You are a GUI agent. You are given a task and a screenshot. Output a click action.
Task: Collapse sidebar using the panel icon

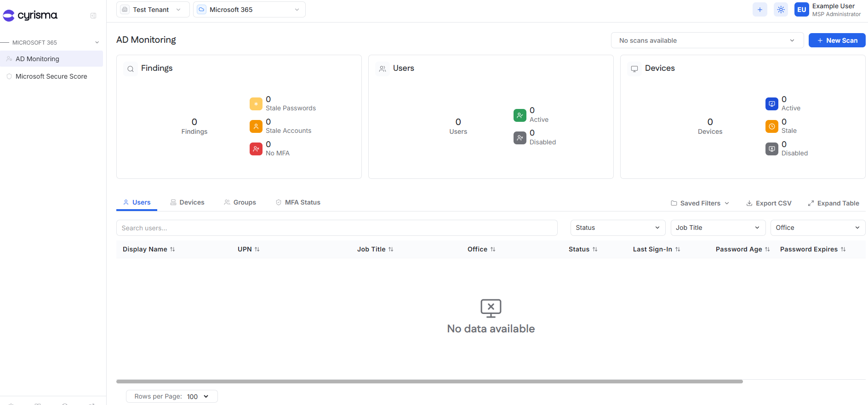click(93, 16)
